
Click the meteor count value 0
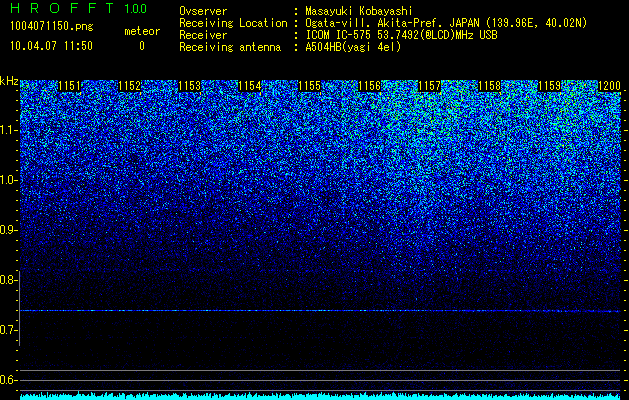(x=142, y=46)
